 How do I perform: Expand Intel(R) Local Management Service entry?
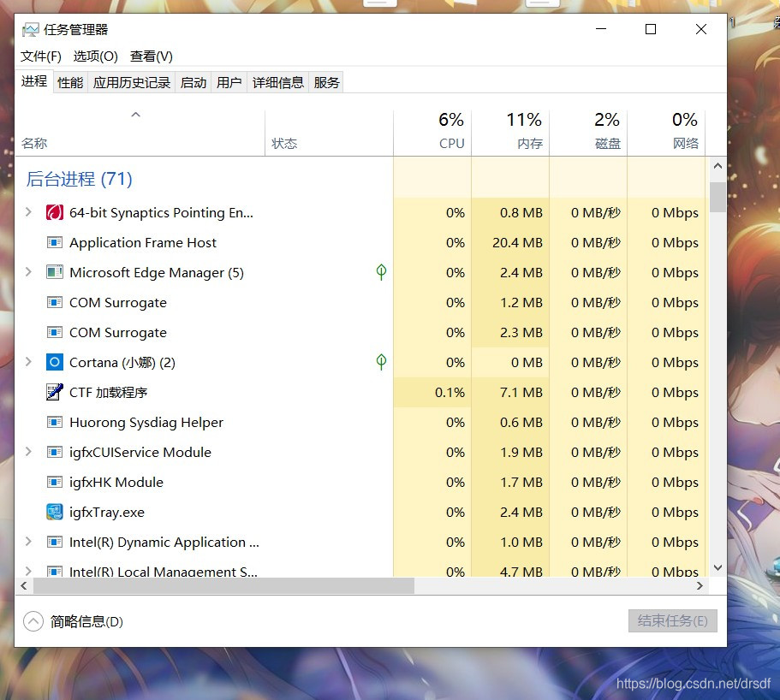[28, 571]
